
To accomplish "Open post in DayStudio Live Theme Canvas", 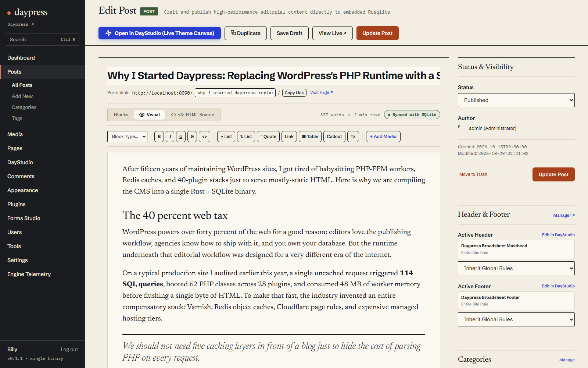I will click(159, 33).
